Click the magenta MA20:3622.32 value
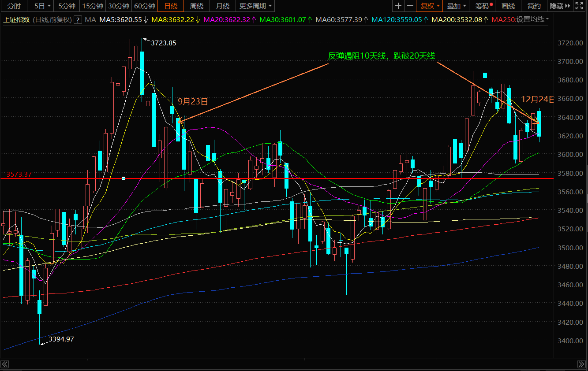 tap(229, 20)
